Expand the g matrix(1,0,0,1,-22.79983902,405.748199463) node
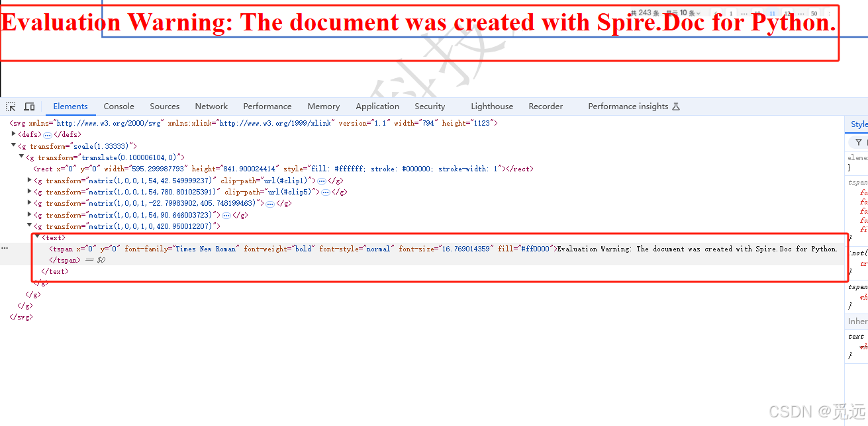The height and width of the screenshot is (426, 868). click(x=29, y=203)
